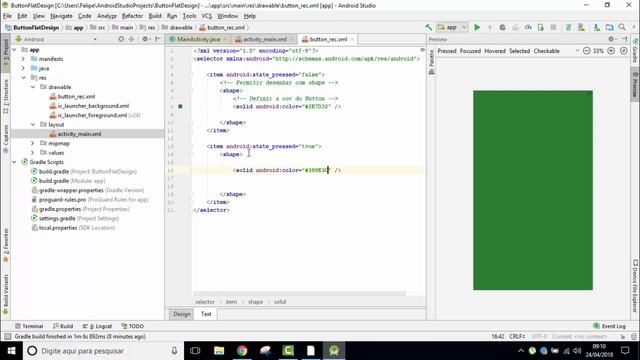Collapse the app module tree node
The width and height of the screenshot is (640, 360).
[14, 50]
